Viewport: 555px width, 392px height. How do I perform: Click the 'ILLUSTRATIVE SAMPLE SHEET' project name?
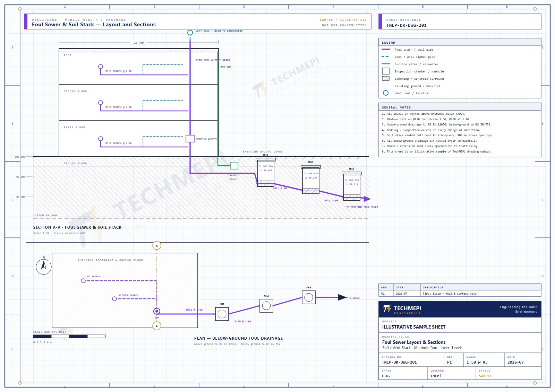coord(414,327)
